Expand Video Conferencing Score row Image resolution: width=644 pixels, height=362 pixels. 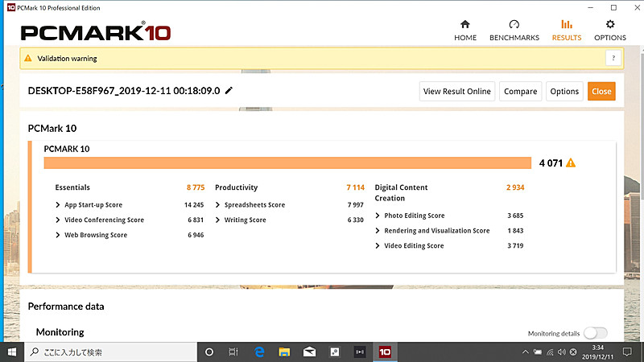tap(57, 220)
